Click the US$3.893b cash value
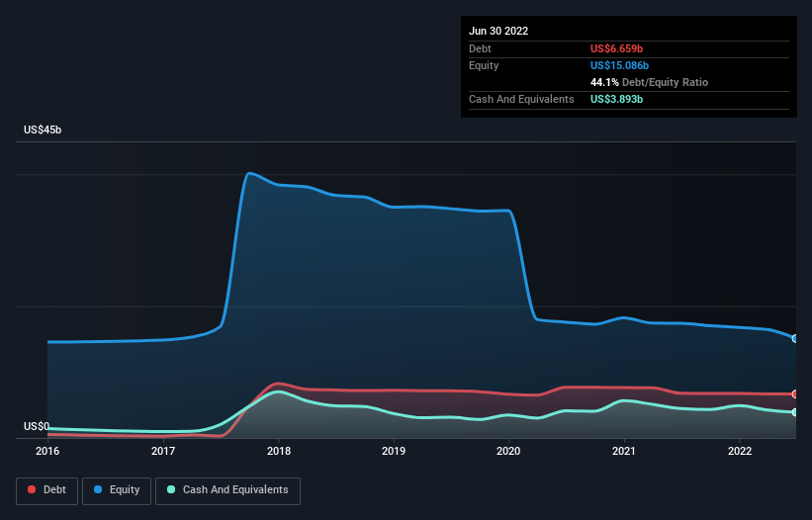Viewport: 812px width, 520px height. tap(617, 99)
